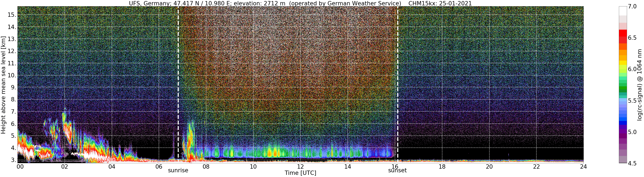644x177 pixels.
Task: Click the 14. height tick label
Action: (x=12, y=27)
